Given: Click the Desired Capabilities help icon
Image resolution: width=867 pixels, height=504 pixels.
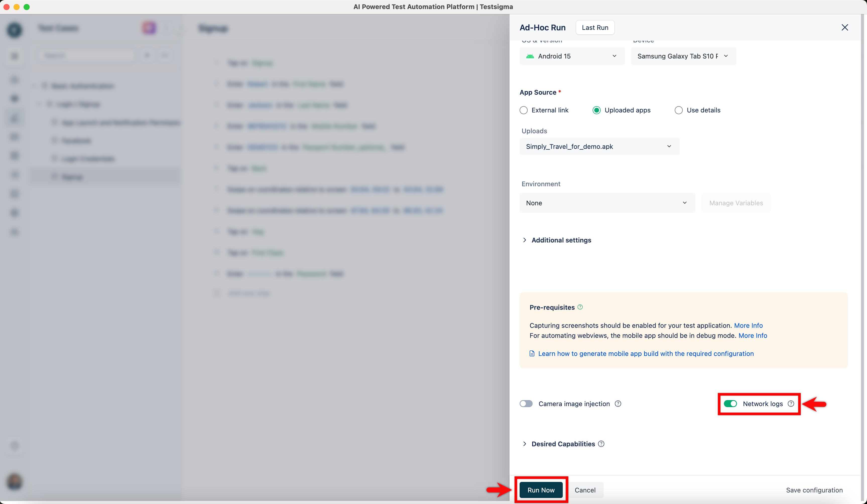Looking at the screenshot, I should [x=601, y=444].
